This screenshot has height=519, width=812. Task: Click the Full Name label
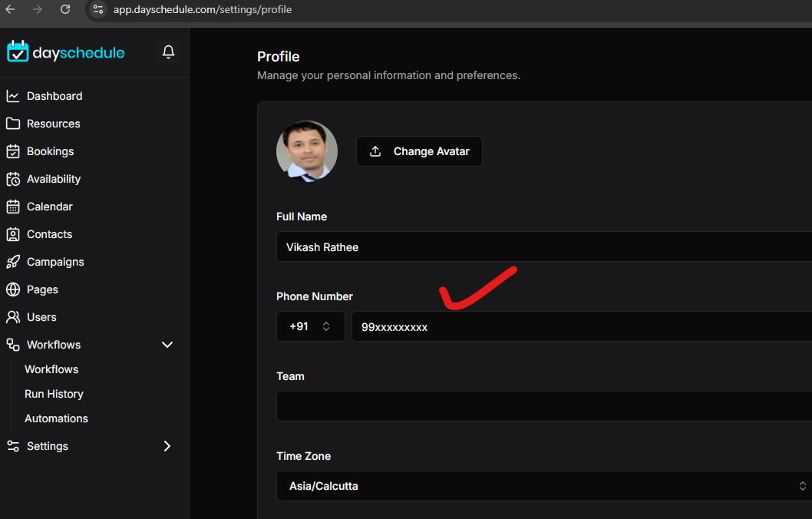pyautogui.click(x=302, y=217)
